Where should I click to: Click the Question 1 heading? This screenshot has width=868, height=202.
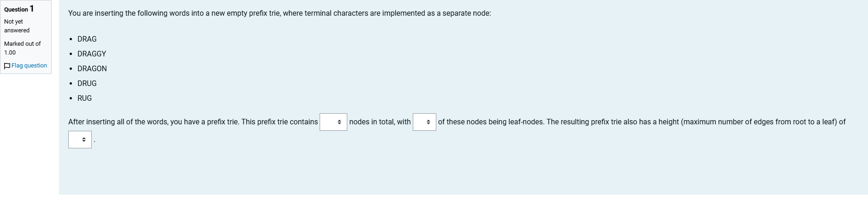[x=19, y=9]
